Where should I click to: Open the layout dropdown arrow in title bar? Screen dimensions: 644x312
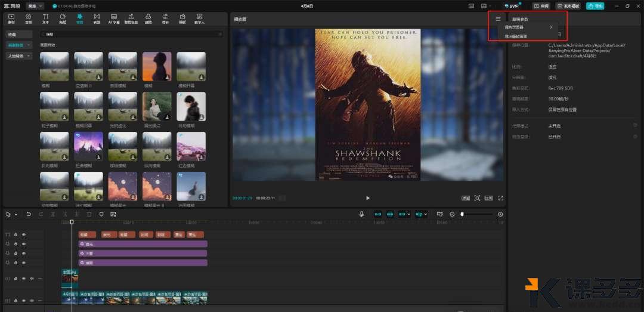[x=490, y=6]
